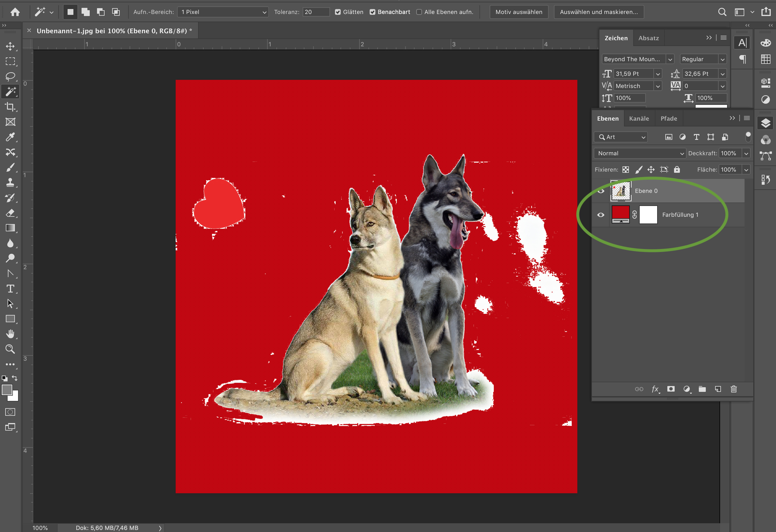Select the Eyedropper tool
The height and width of the screenshot is (532, 776).
(x=10, y=137)
